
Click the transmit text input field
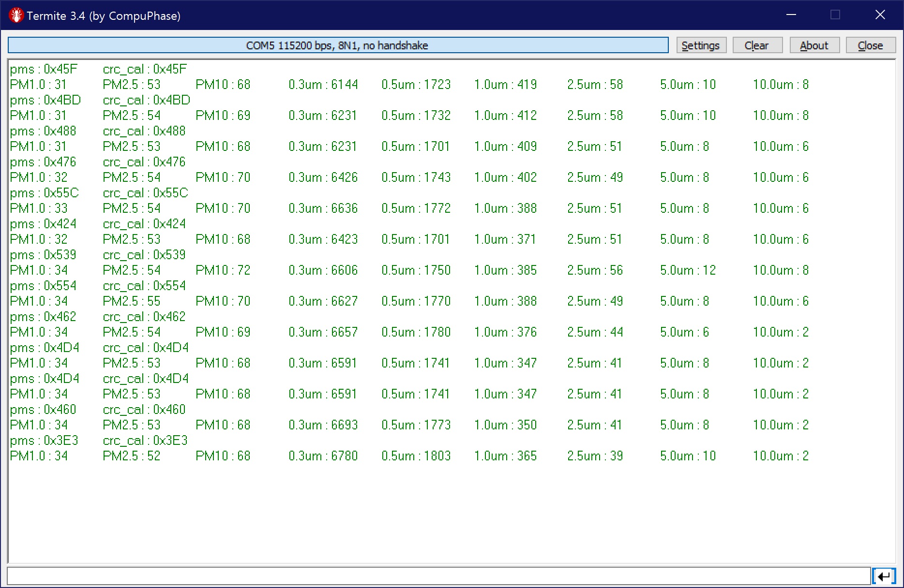tap(438, 576)
